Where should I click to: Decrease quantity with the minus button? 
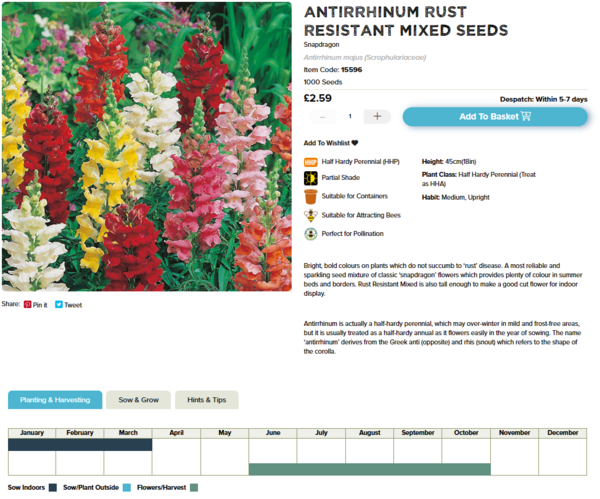[x=322, y=116]
